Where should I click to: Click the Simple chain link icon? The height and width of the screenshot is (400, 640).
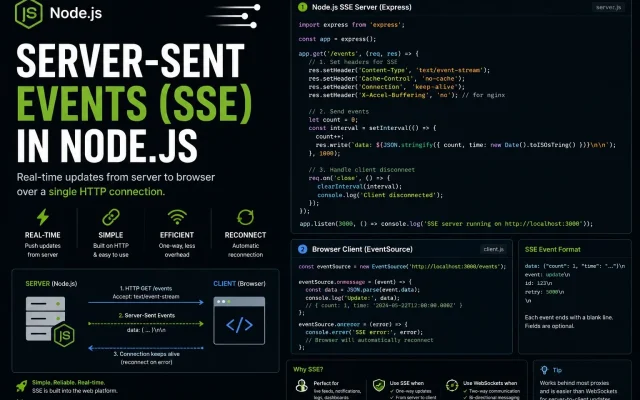(111, 217)
